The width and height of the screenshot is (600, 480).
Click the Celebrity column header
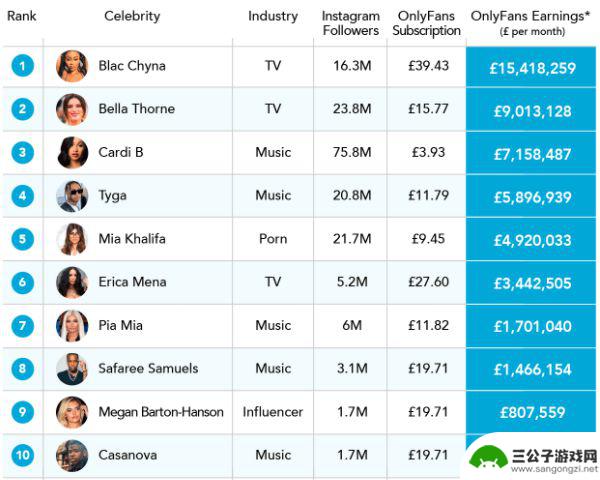(x=132, y=16)
